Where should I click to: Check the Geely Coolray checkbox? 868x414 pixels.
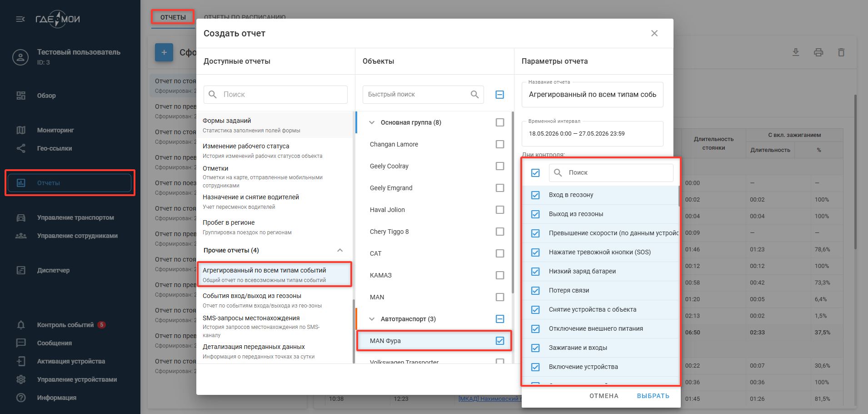point(500,166)
